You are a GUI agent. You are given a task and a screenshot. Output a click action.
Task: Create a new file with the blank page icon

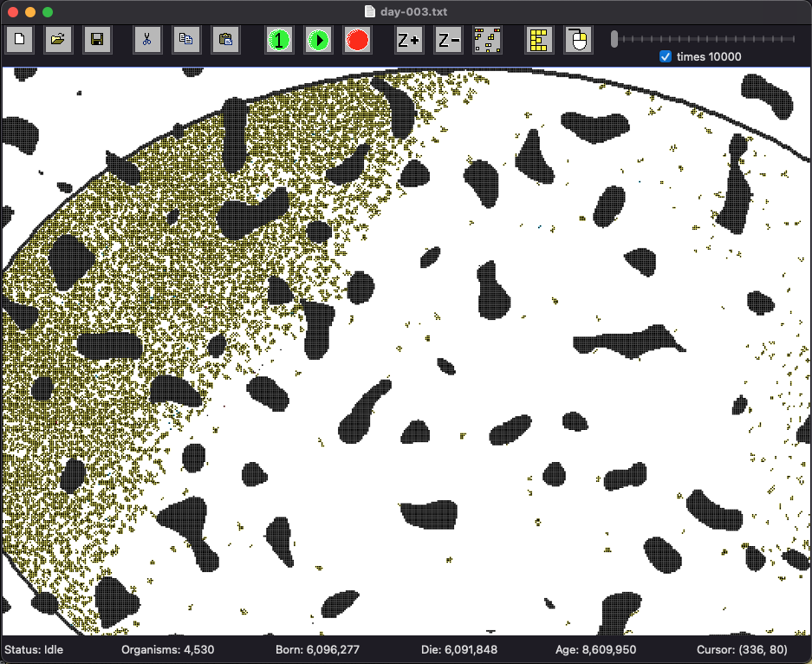[x=20, y=40]
